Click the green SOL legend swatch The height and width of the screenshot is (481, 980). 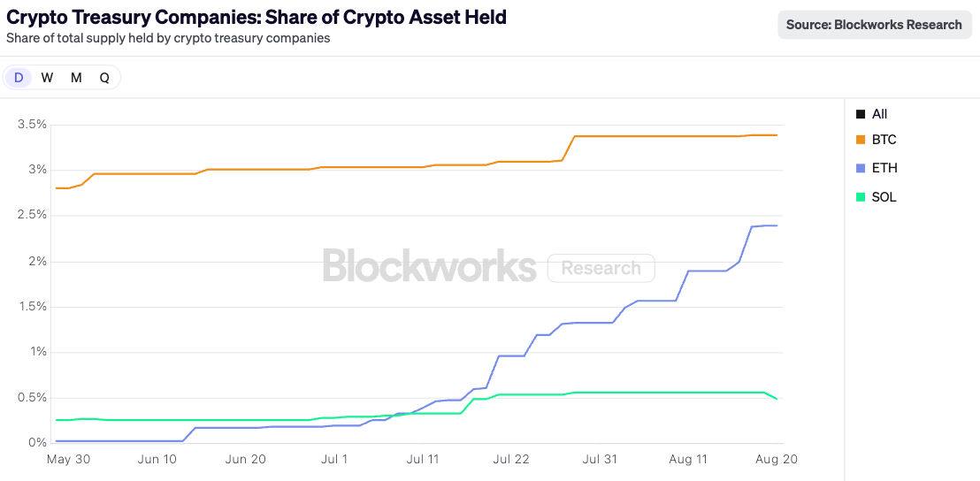coord(861,197)
